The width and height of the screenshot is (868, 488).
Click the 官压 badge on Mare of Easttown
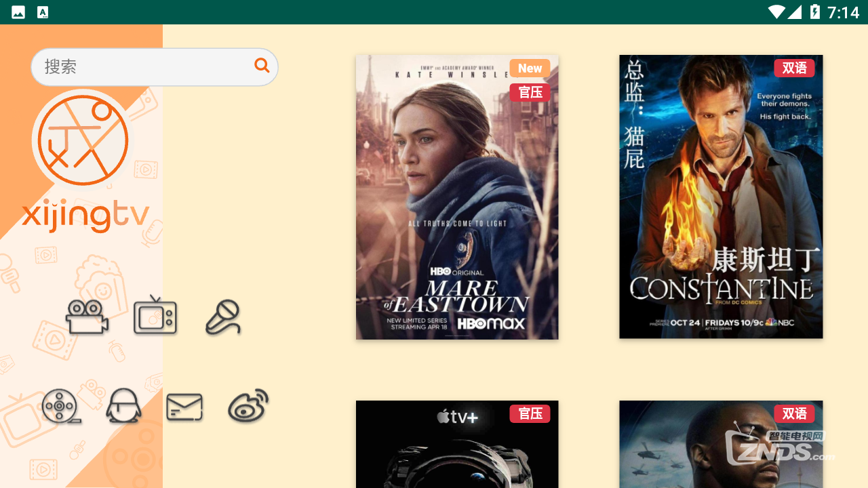tap(530, 92)
